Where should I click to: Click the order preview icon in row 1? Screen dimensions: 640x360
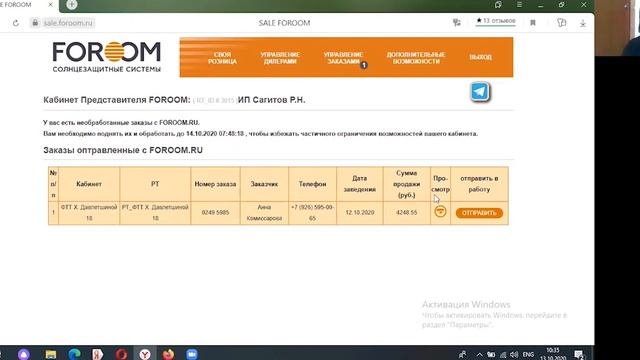[x=440, y=211]
